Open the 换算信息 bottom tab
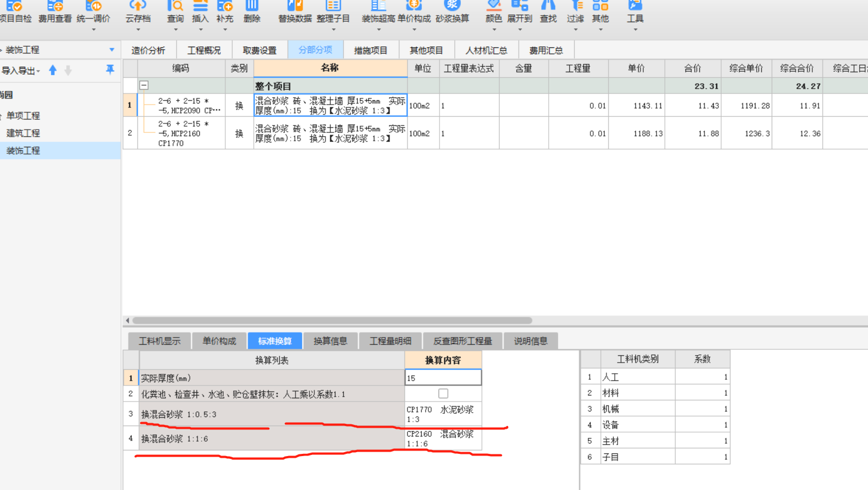The width and height of the screenshot is (868, 490). click(331, 341)
